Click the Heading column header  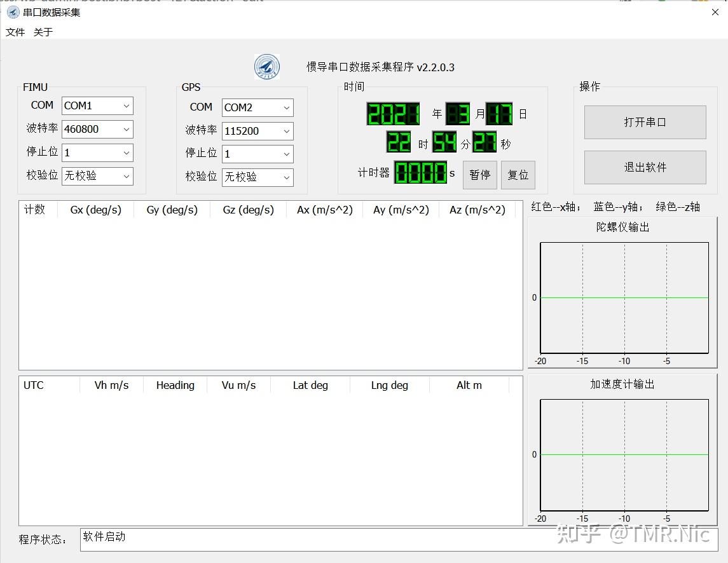point(175,385)
